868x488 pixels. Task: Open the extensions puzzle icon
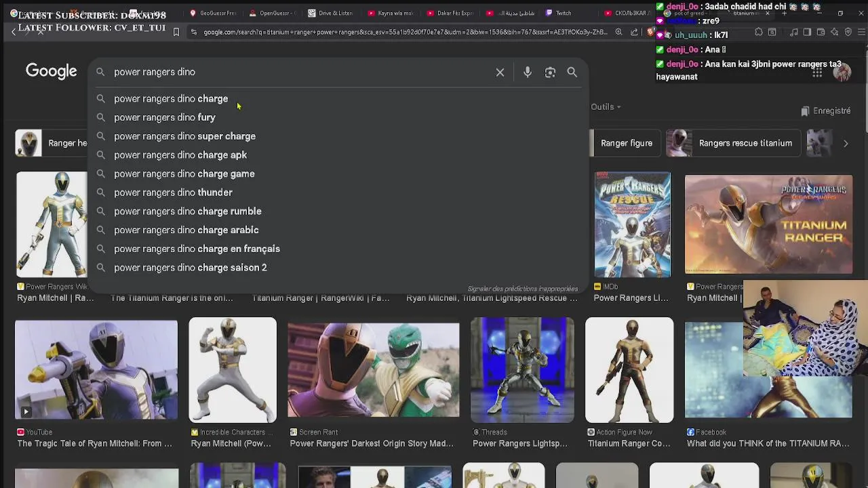click(759, 32)
